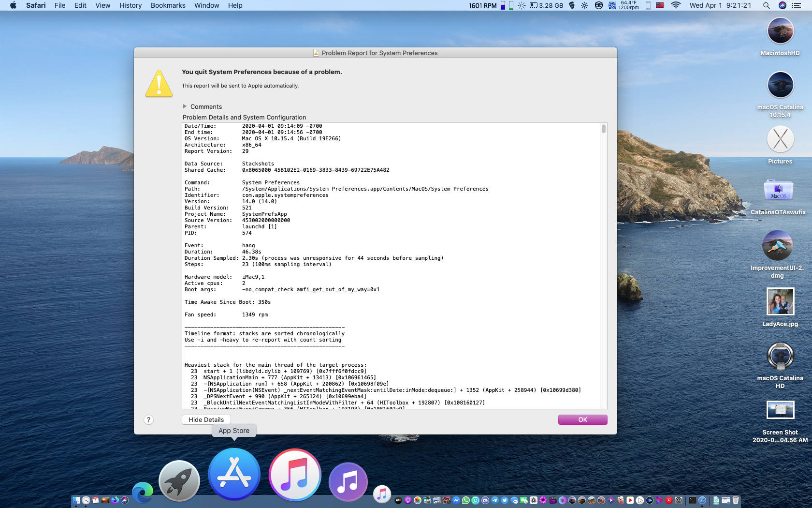Open the CatalinaOTAswufix folder on the desktop

point(778,191)
